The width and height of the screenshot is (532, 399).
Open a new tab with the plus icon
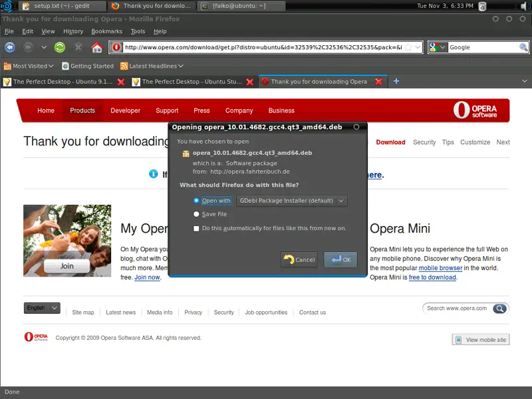coord(396,81)
